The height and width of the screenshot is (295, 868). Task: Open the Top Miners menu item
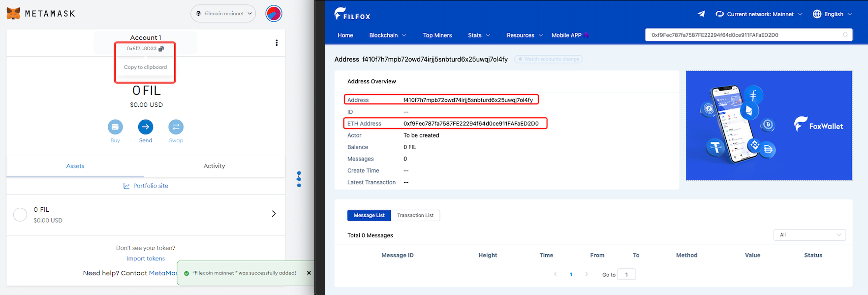[437, 35]
